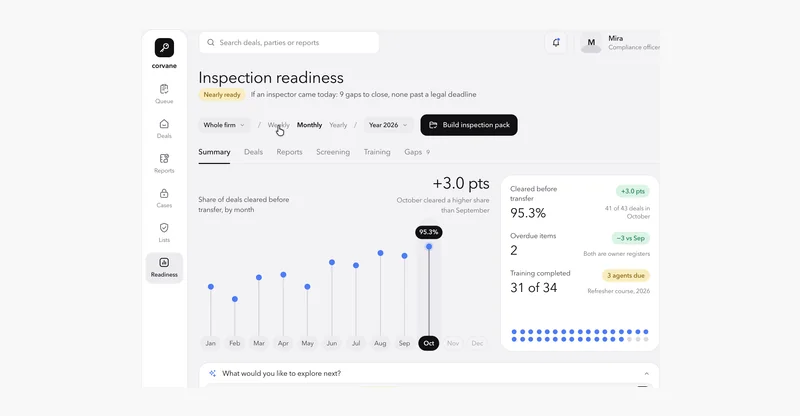Viewport: 800px width, 416px height.
Task: Open notifications bell
Action: pos(556,42)
